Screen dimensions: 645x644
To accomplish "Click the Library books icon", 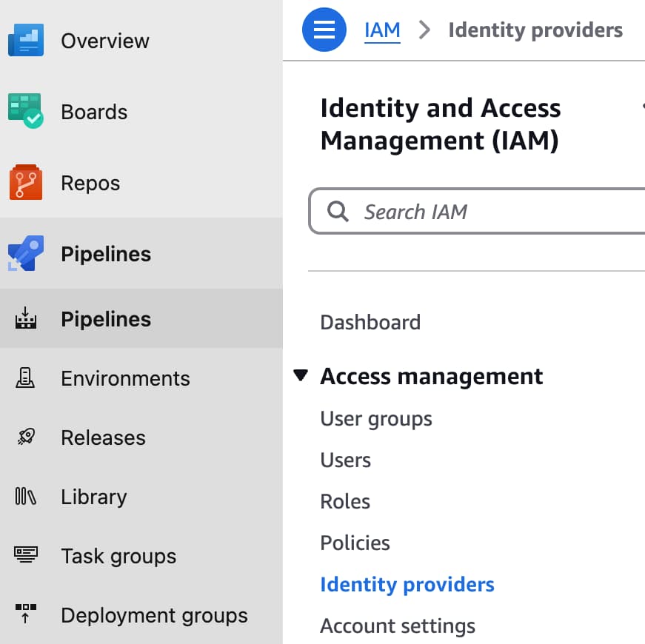I will (26, 497).
